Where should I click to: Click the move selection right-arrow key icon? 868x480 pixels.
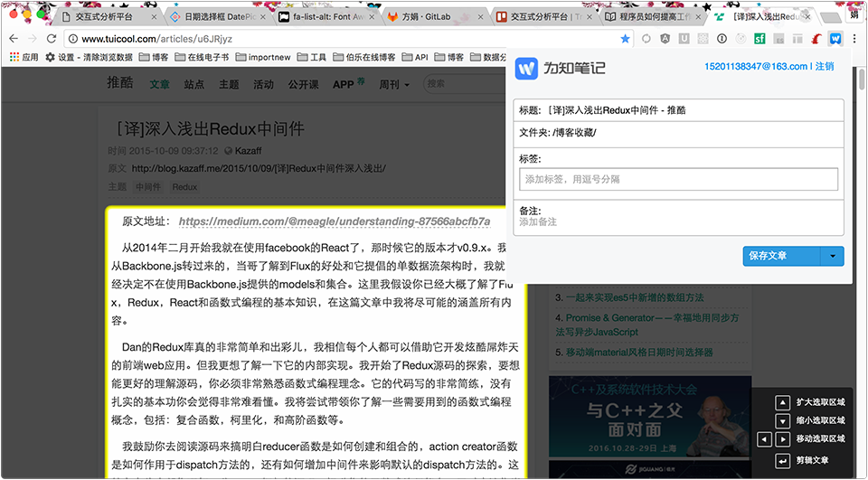(x=782, y=439)
